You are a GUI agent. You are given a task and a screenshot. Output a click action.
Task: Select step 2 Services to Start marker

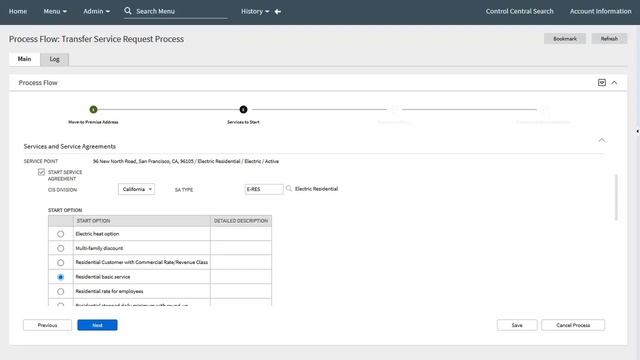tap(243, 109)
